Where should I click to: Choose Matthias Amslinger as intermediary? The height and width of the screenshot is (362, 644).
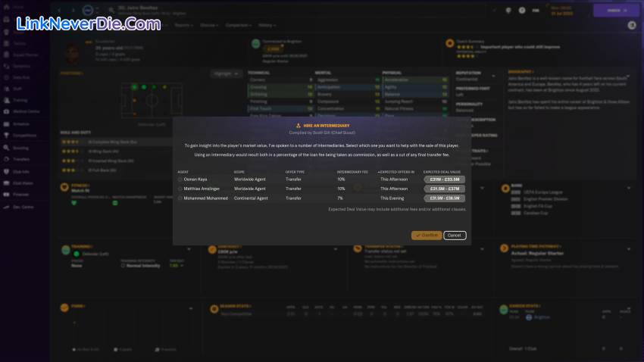(180, 189)
